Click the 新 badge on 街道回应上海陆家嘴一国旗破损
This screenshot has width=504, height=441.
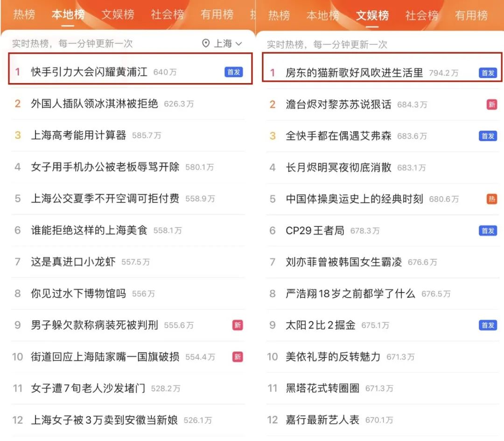click(x=238, y=357)
